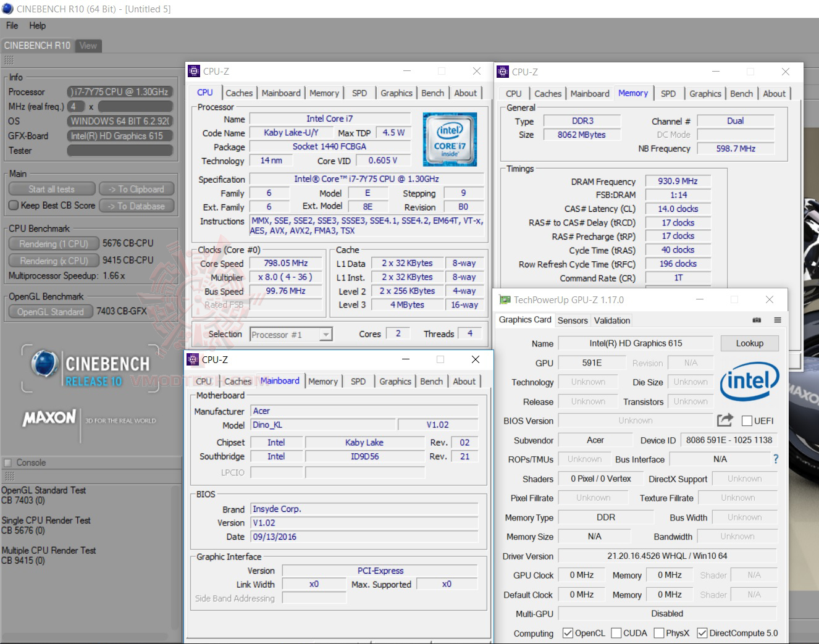Toggle the UEFI checkbox
This screenshot has height=644, width=819.
(747, 421)
